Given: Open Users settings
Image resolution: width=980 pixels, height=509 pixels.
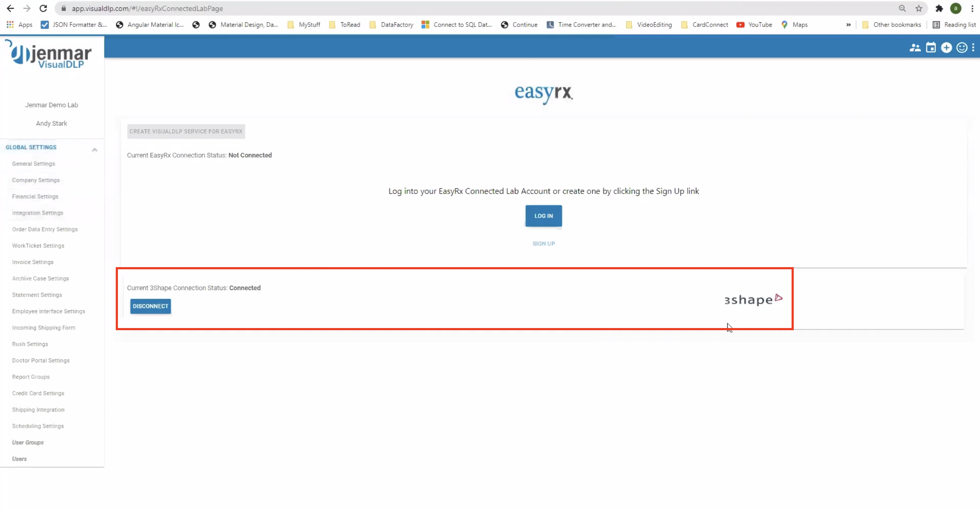Looking at the screenshot, I should (x=19, y=459).
